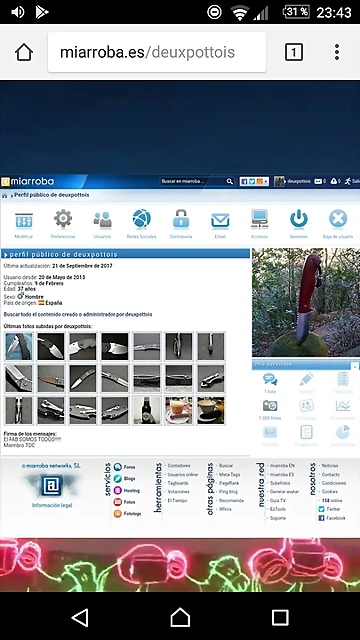The image size is (360, 640).
Task: Open Redes Sociales globe icon
Action: (142, 219)
